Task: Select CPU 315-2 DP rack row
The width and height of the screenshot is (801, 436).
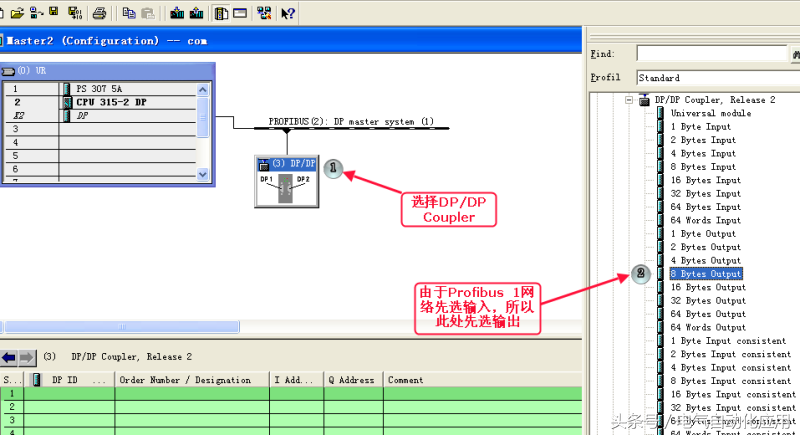Action: click(x=110, y=102)
